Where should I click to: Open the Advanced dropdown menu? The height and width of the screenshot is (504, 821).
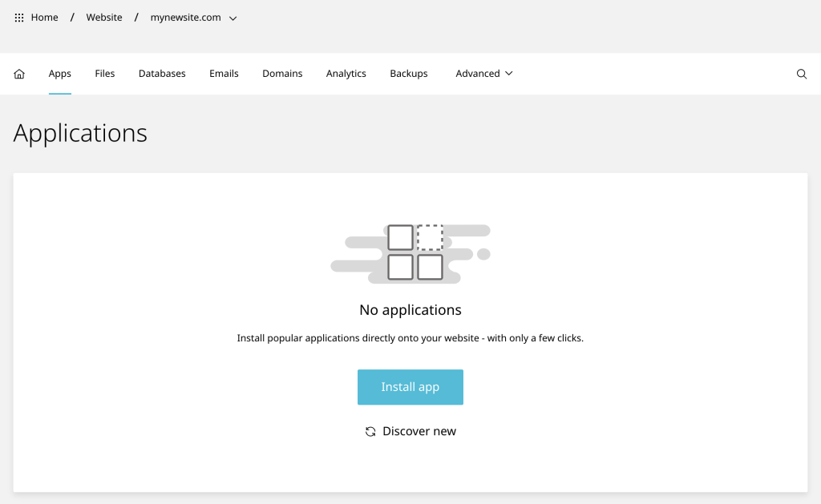pos(483,74)
